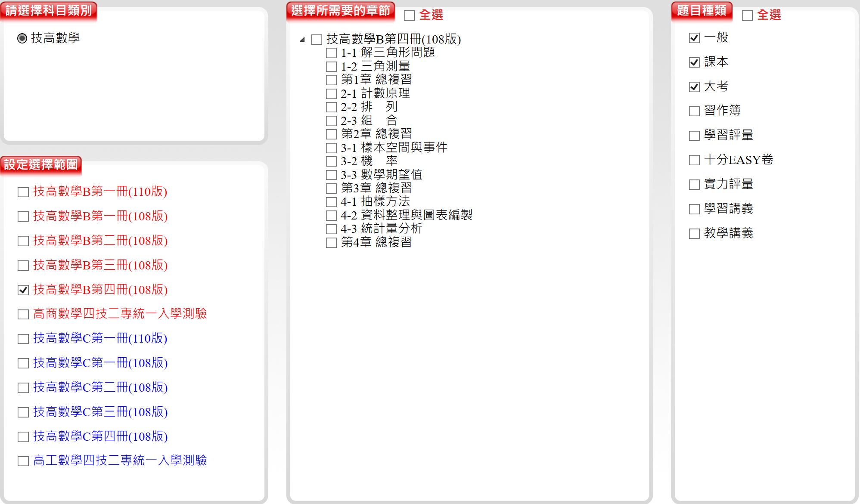The height and width of the screenshot is (504, 860).
Task: Select 技高數學B第二冊(108版) range
Action: [x=23, y=241]
